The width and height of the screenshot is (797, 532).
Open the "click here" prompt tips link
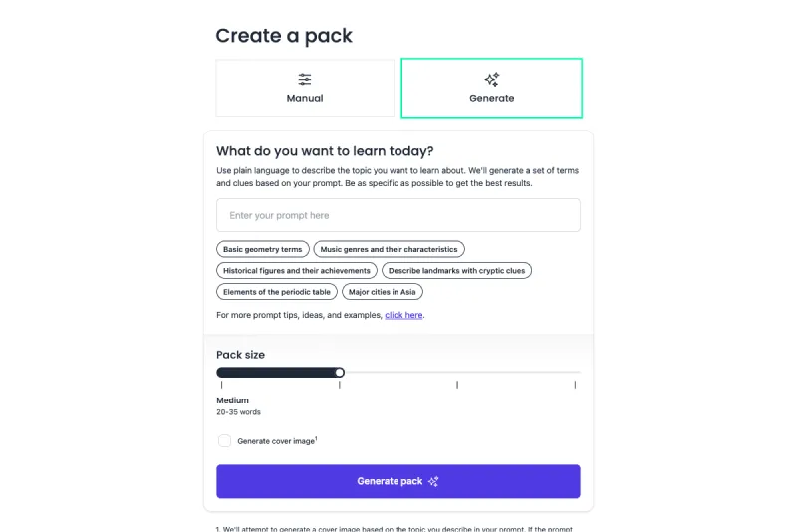[403, 315]
